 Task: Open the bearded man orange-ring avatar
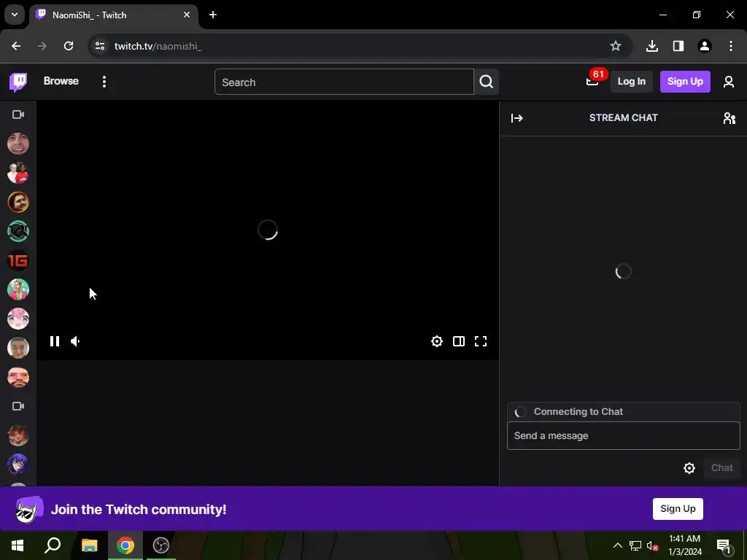18,202
